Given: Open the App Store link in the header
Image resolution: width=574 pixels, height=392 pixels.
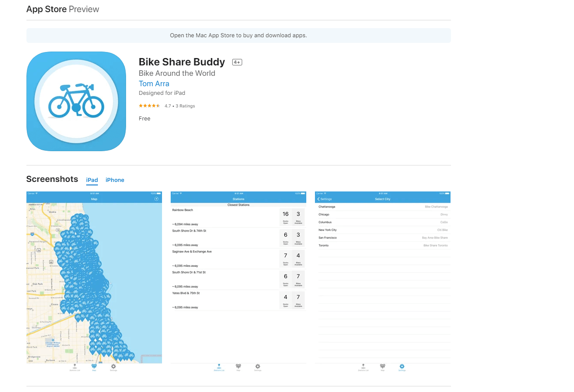Looking at the screenshot, I should click(46, 9).
